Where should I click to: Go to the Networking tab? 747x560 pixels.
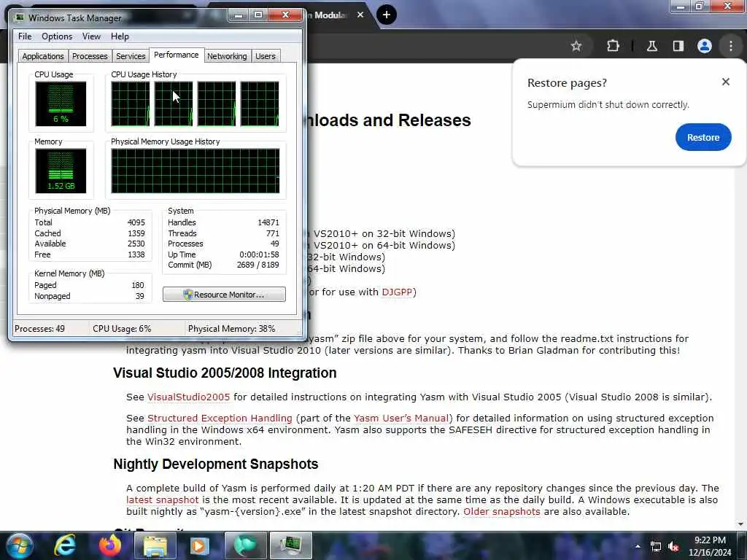(x=227, y=56)
